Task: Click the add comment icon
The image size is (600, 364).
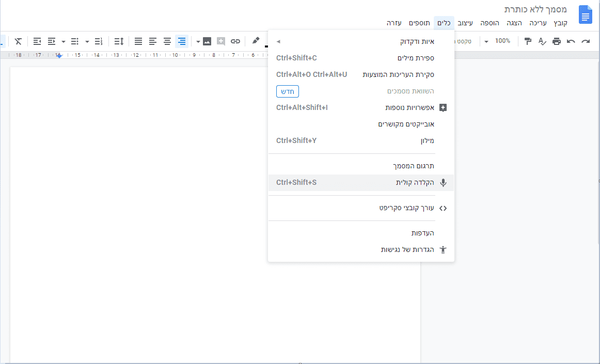Action: [221, 41]
